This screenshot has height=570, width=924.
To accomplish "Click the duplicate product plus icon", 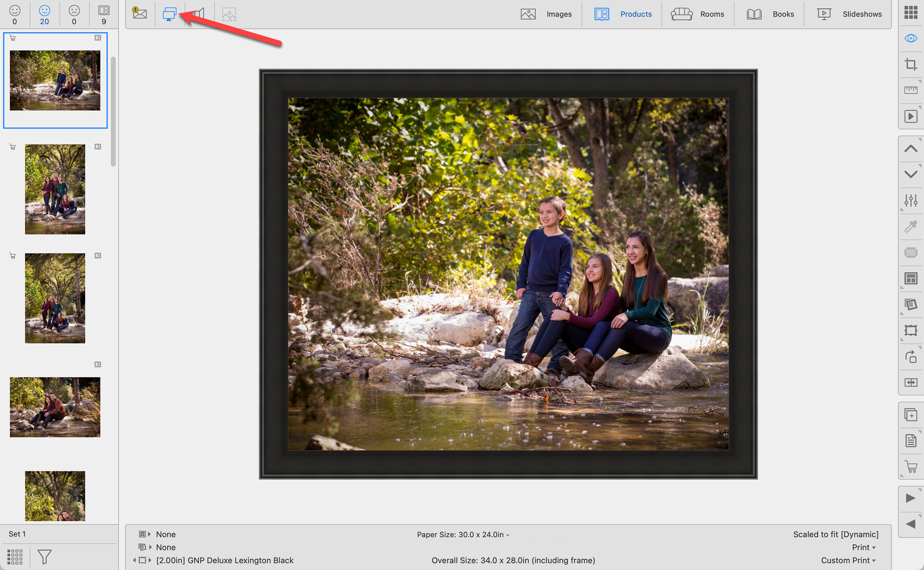I will click(x=910, y=415).
